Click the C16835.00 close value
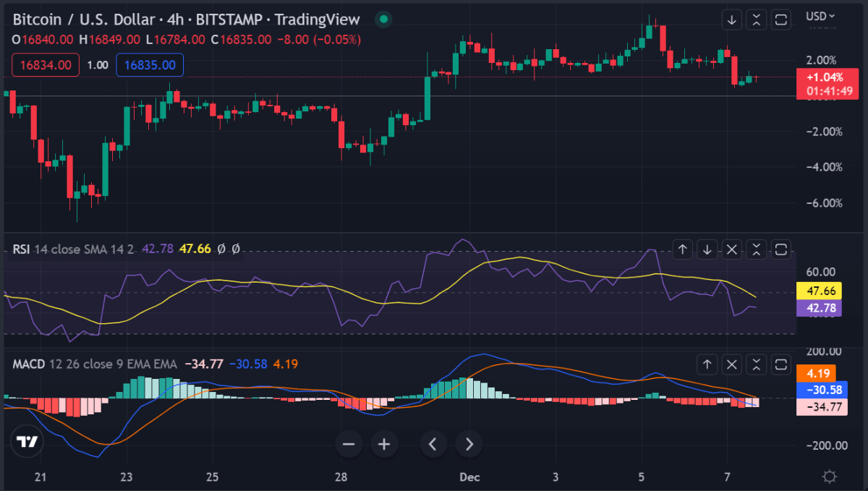Image resolution: width=868 pixels, height=491 pixels. [x=241, y=40]
